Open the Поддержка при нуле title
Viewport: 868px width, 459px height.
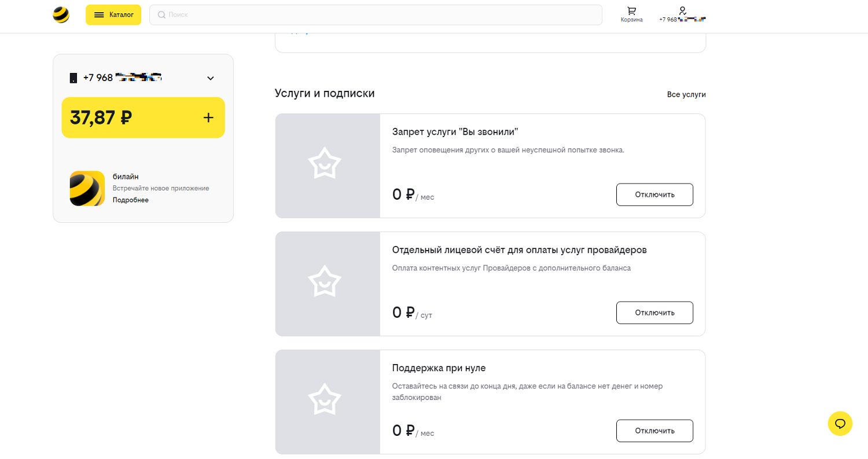coord(439,368)
